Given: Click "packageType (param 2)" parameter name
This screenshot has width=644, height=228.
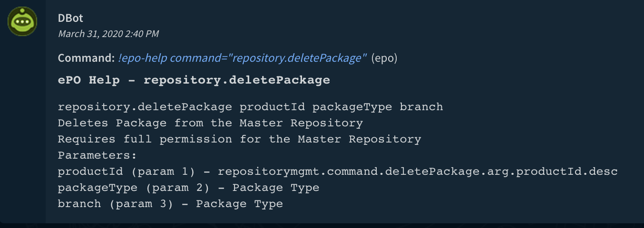Looking at the screenshot, I should click(x=134, y=188).
